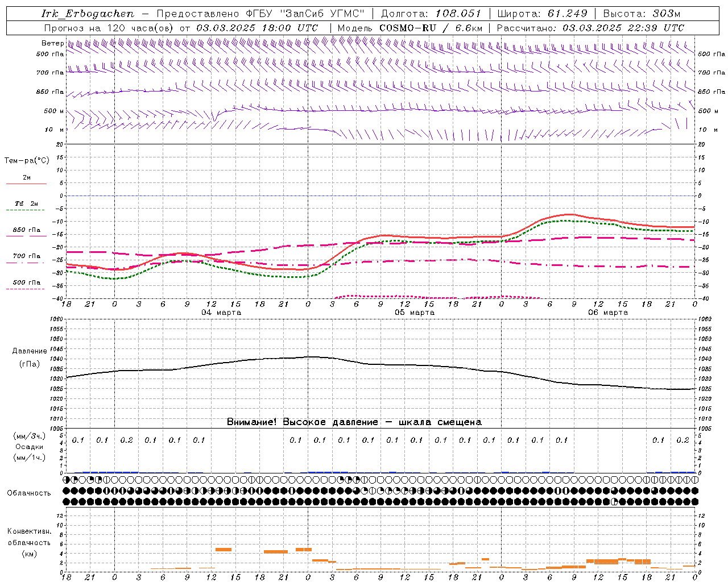Click the 'Широта: 61.249' header field
Viewport: 728px width, 582px height.
pyautogui.click(x=542, y=14)
